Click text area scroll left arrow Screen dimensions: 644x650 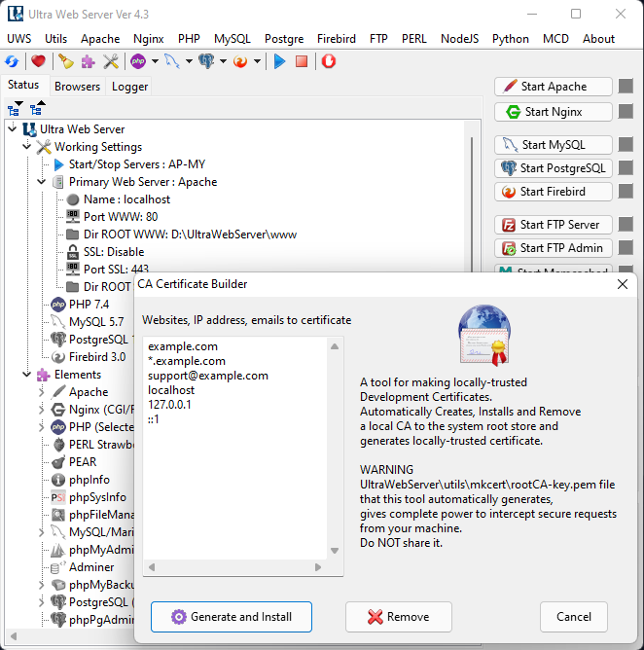click(x=152, y=567)
